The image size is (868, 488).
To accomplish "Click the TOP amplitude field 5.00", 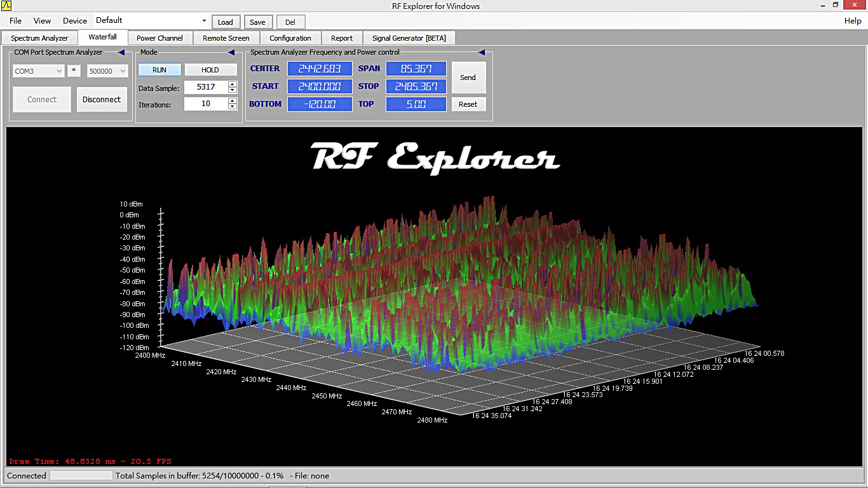I will (x=416, y=104).
